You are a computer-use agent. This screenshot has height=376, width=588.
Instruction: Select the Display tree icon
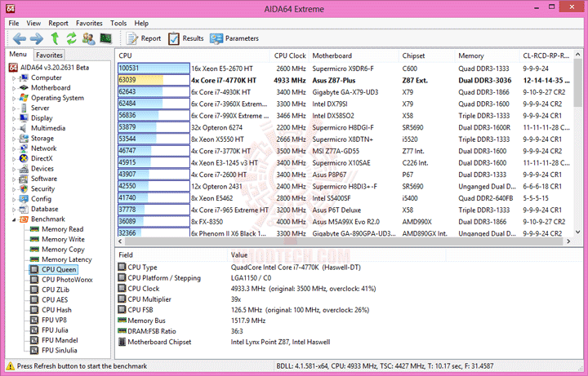pos(24,118)
